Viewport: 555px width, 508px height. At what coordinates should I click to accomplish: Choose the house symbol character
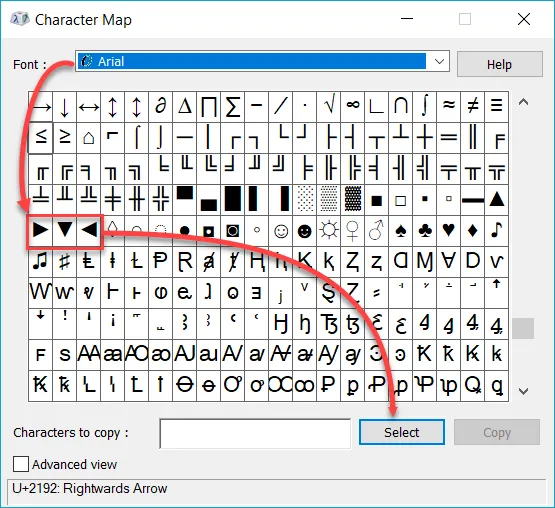coord(88,138)
